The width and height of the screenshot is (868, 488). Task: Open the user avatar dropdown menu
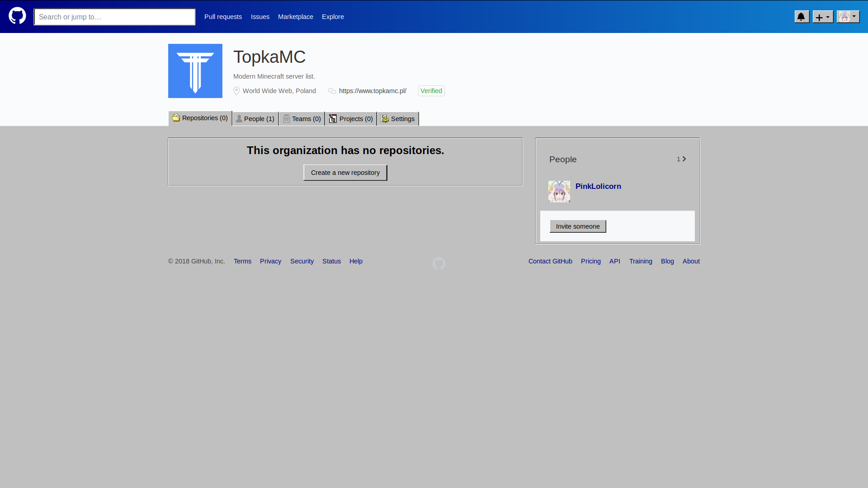(848, 17)
